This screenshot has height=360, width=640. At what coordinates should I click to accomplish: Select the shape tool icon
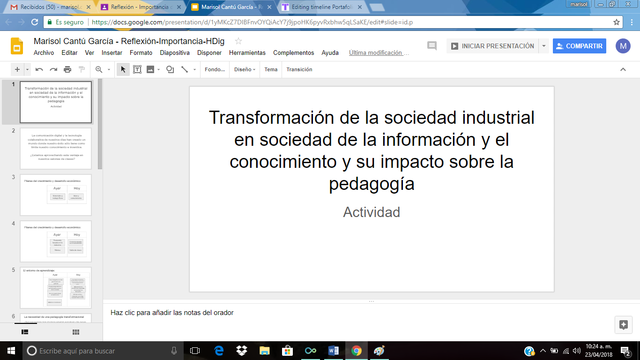pyautogui.click(x=170, y=69)
